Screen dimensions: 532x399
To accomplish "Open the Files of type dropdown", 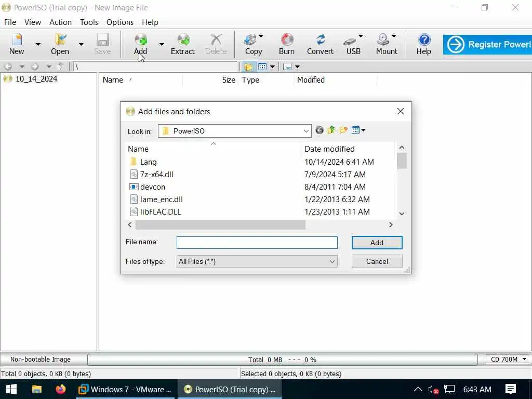I will tap(257, 262).
